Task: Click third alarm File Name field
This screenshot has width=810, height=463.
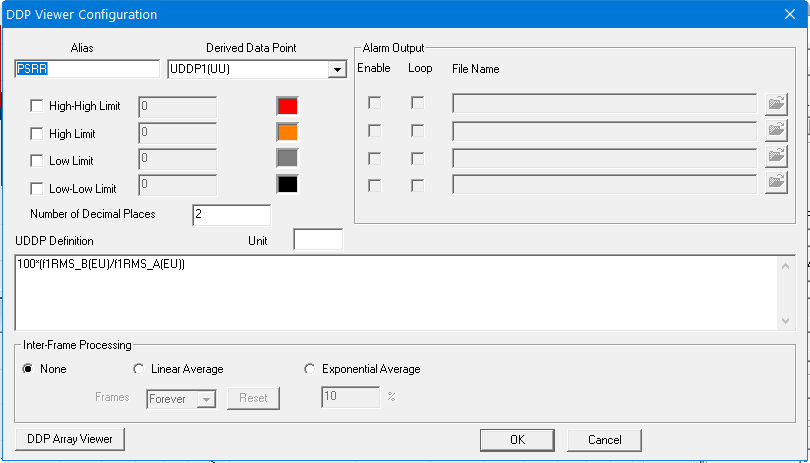Action: coord(604,158)
